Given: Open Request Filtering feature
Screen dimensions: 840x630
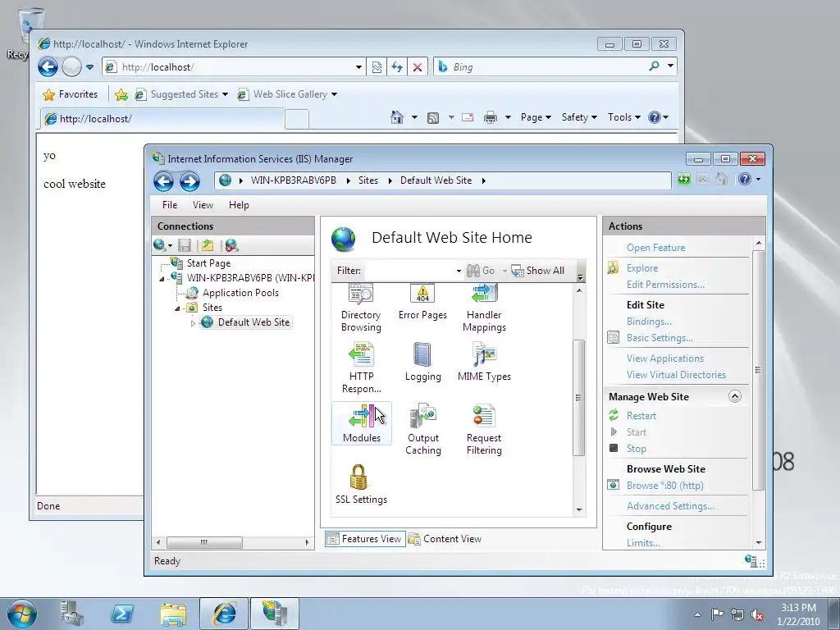Looking at the screenshot, I should tap(484, 430).
